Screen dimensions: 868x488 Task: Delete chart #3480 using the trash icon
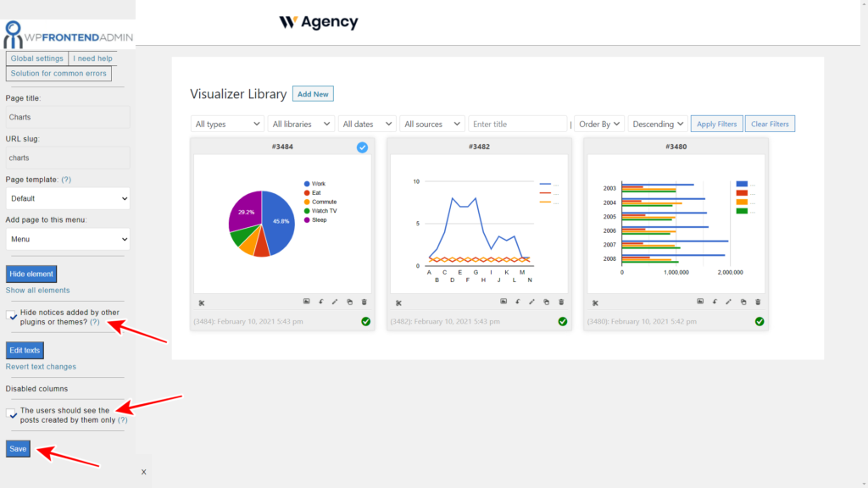pos(758,302)
